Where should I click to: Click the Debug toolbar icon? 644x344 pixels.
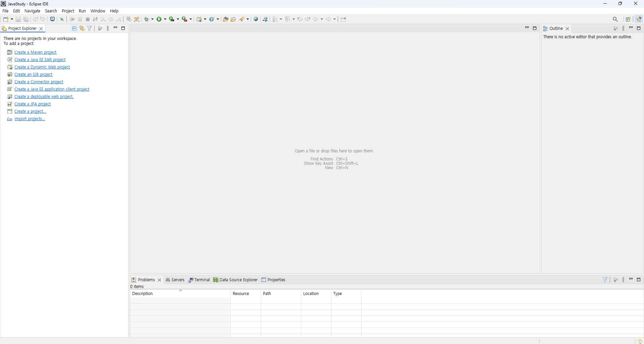coord(147,19)
